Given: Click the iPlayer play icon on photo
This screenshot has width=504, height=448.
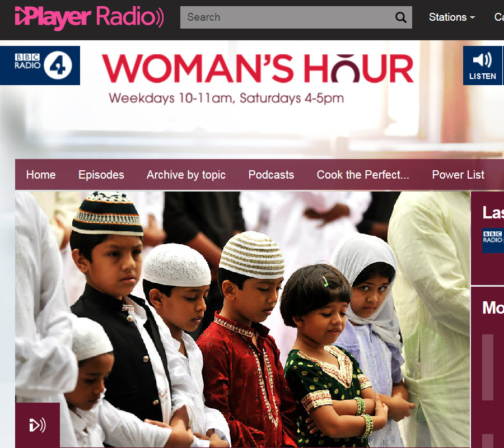Looking at the screenshot, I should click(38, 425).
